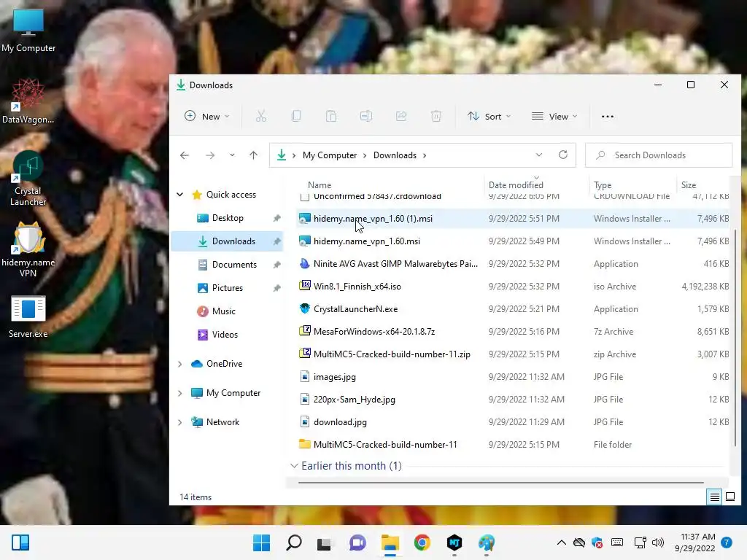Image resolution: width=747 pixels, height=560 pixels.
Task: Click Downloads in address breadcrumb
Action: pyautogui.click(x=395, y=155)
